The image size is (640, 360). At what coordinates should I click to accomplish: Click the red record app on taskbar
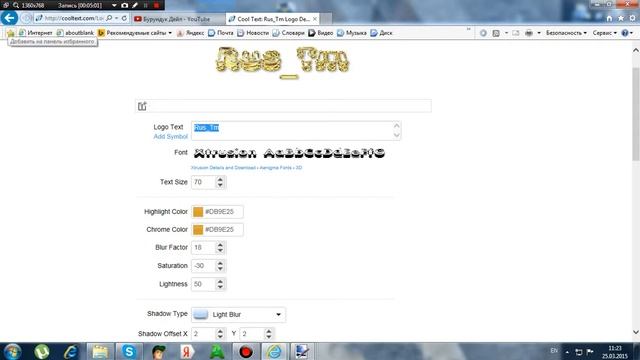pos(246,351)
